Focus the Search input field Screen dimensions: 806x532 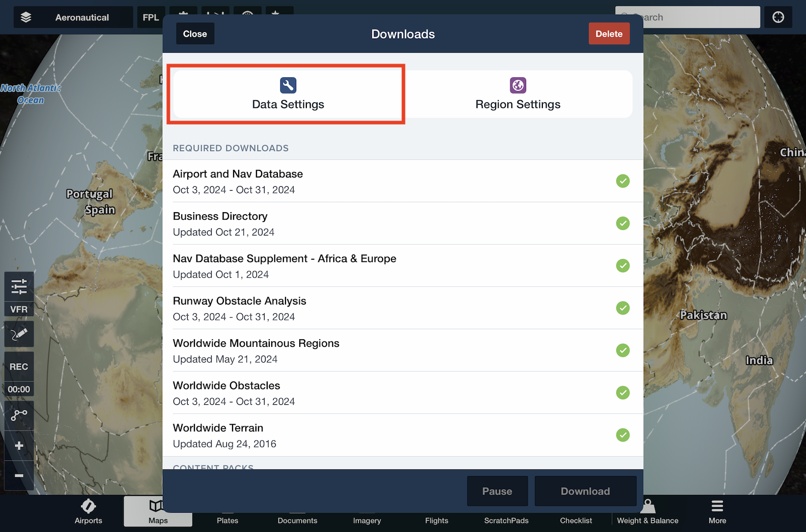pos(687,17)
